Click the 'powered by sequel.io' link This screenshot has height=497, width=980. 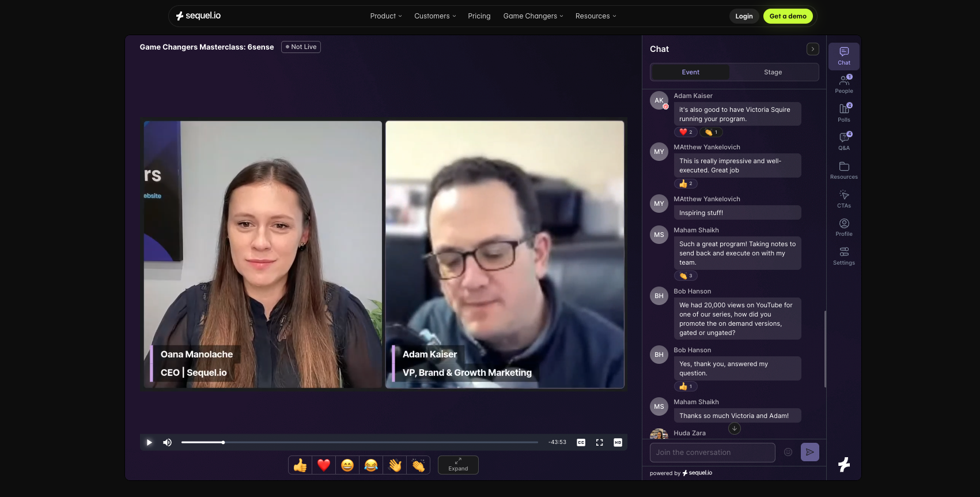(x=681, y=473)
